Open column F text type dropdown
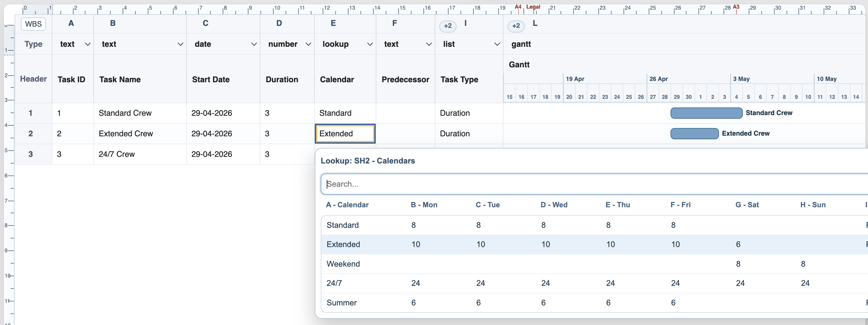This screenshot has width=868, height=325. point(429,44)
